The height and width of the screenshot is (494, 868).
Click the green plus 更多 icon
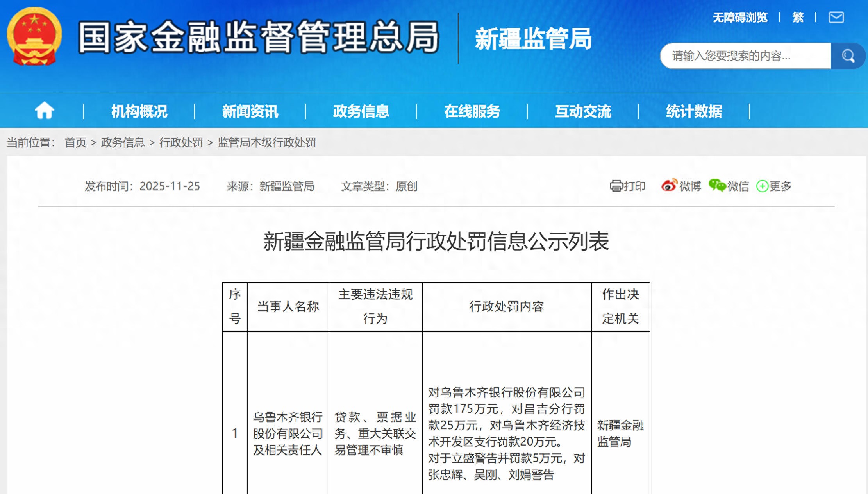(762, 186)
